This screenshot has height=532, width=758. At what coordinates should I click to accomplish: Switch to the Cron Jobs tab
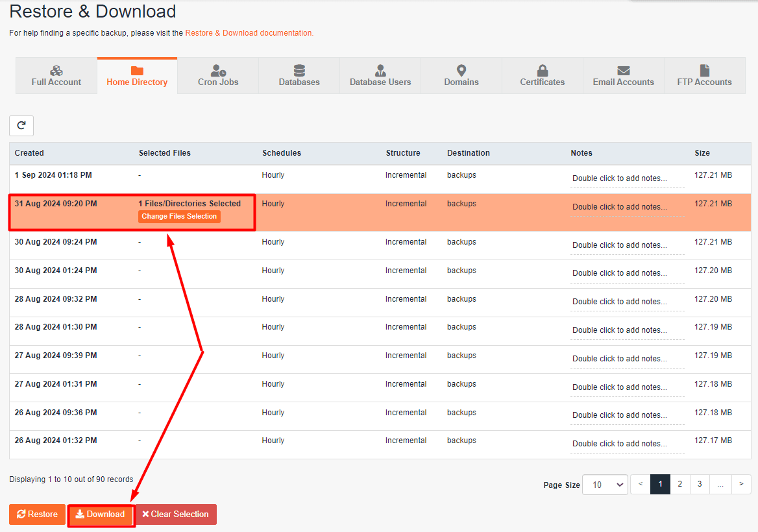[218, 75]
